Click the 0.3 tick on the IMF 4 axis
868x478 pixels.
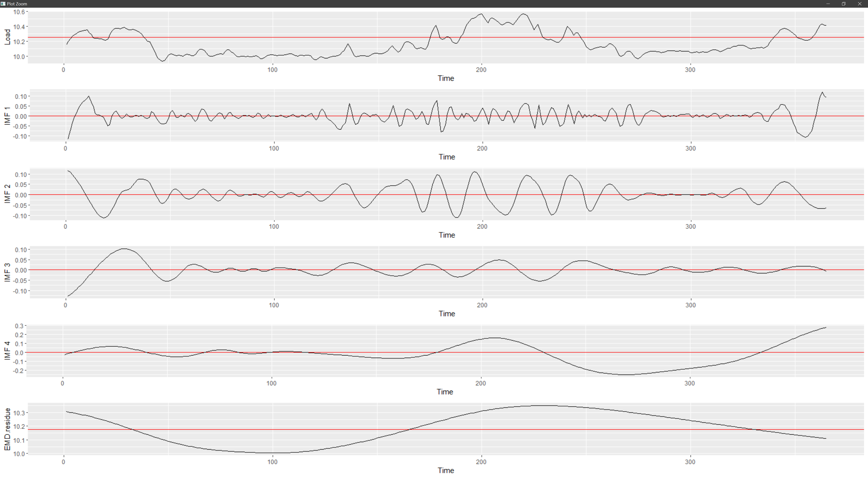click(19, 326)
